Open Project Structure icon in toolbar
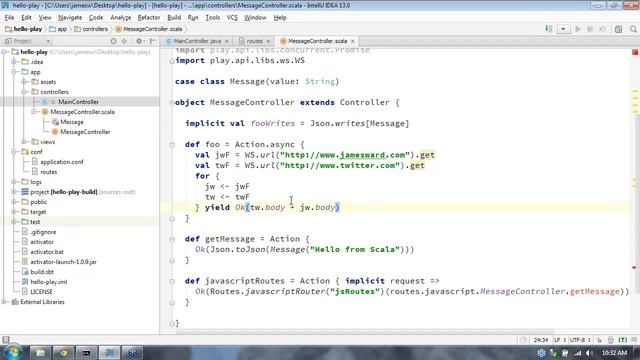 point(618,29)
